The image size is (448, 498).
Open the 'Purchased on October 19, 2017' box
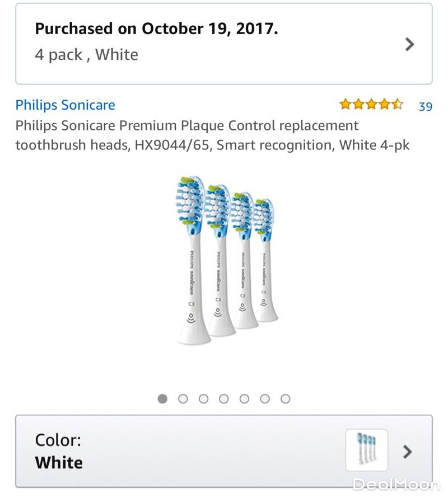coord(213,44)
